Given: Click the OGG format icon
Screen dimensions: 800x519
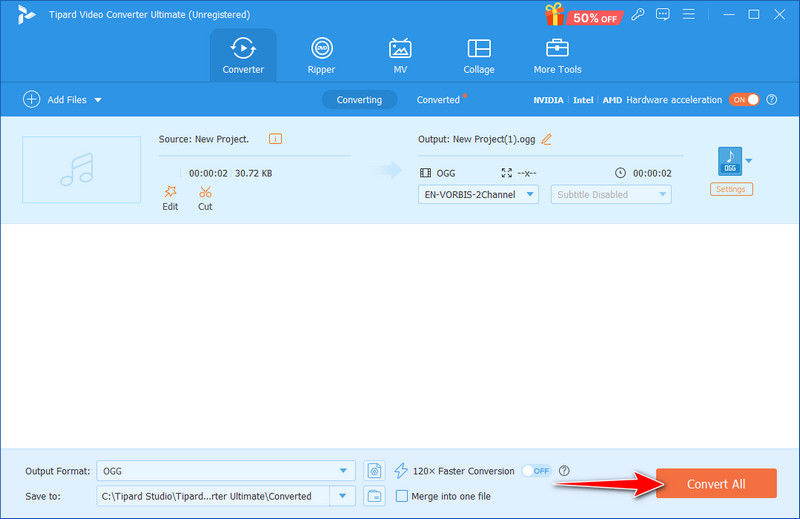Looking at the screenshot, I should (730, 161).
